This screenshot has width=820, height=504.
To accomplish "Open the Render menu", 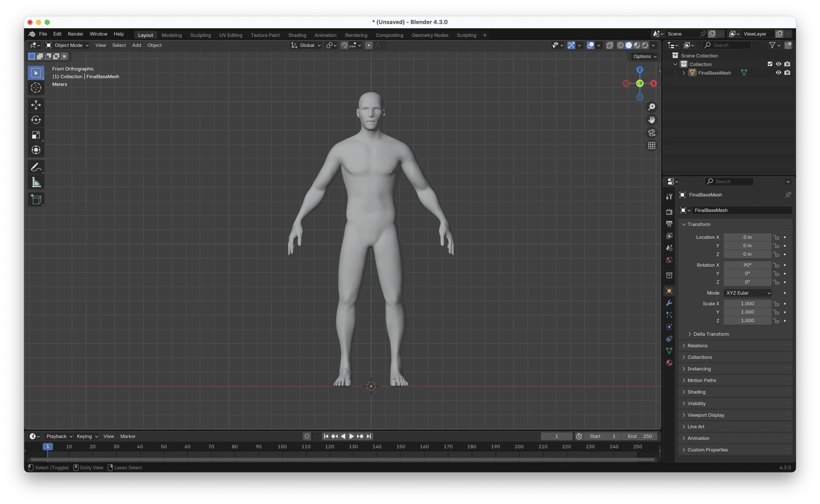I will tap(75, 34).
